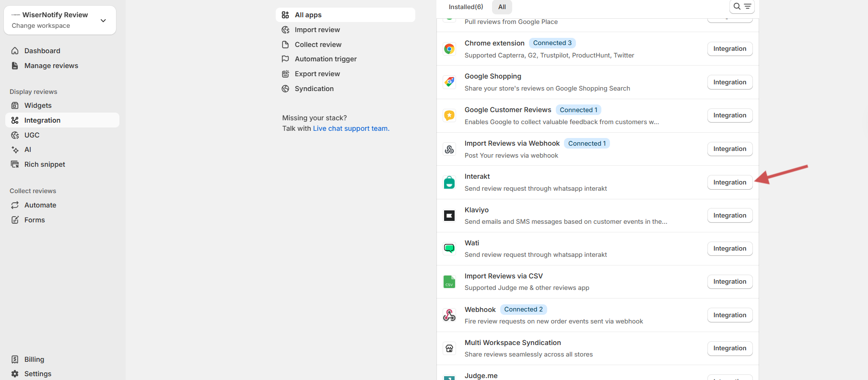868x380 pixels.
Task: Switch to the Installed(6) tab
Action: (x=466, y=7)
